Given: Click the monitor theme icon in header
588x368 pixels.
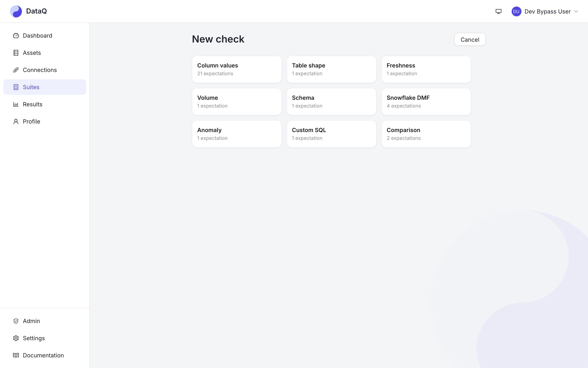Looking at the screenshot, I should point(498,11).
